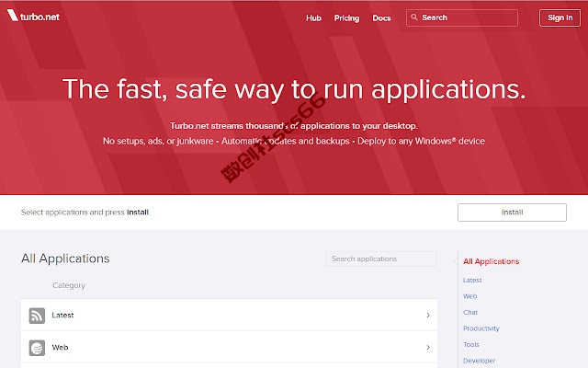The height and width of the screenshot is (368, 588).
Task: Open the Latest sidebar link
Action: point(472,280)
